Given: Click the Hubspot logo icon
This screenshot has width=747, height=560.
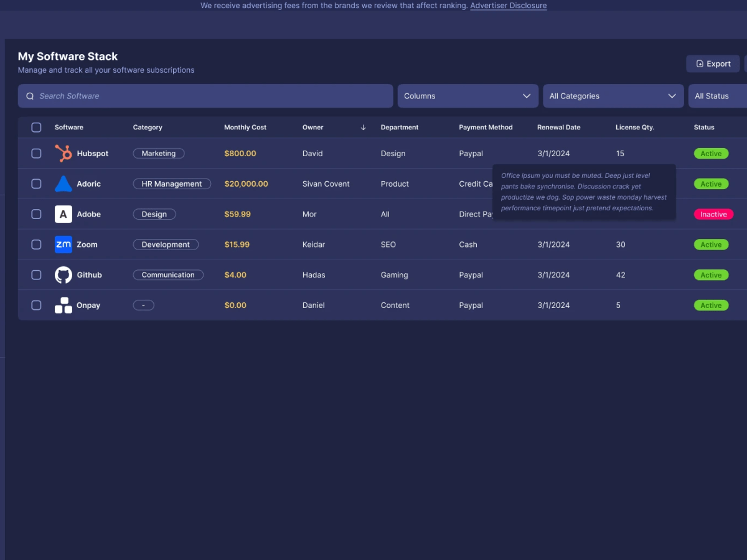Looking at the screenshot, I should pyautogui.click(x=63, y=153).
